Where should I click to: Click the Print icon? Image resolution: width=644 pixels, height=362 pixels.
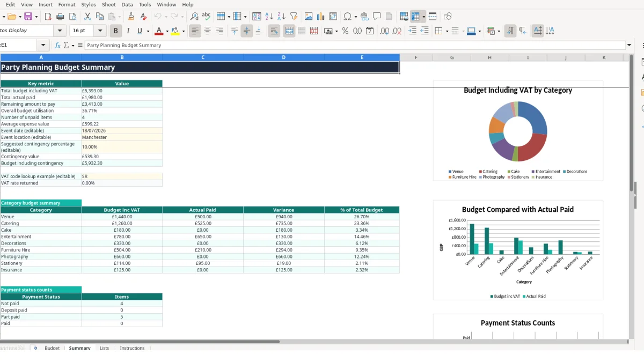point(61,17)
